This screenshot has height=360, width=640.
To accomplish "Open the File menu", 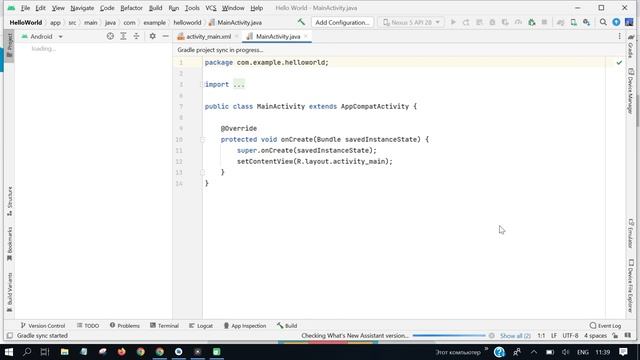I will click(x=25, y=8).
